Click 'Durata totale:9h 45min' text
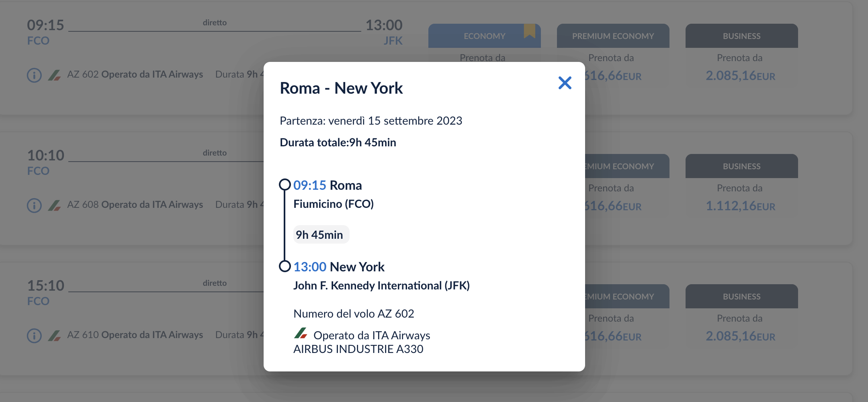The width and height of the screenshot is (868, 402). pyautogui.click(x=338, y=142)
